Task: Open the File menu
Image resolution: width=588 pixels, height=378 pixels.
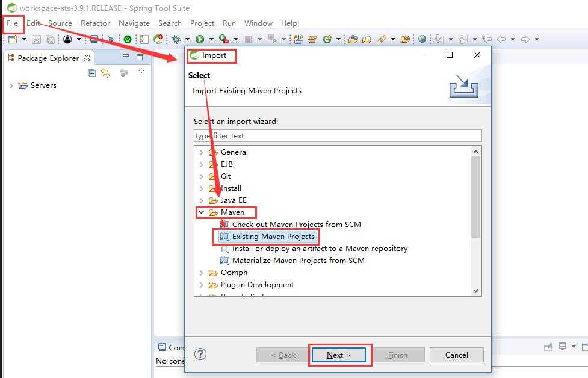Action: coord(13,23)
